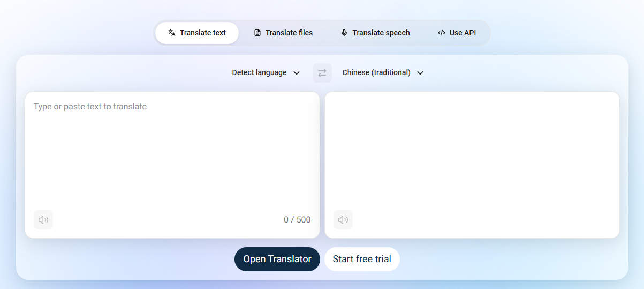Click the code brackets icon for Use API
Viewport: 644px width, 289px height.
tap(442, 33)
